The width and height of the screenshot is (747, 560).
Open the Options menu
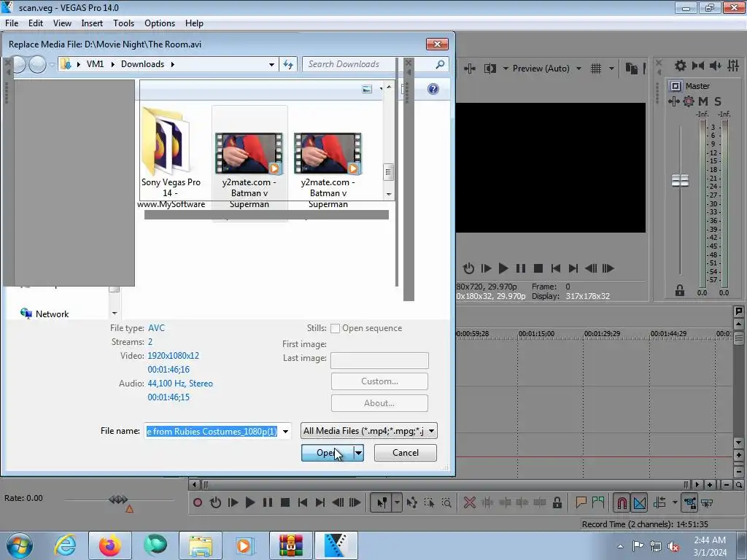(160, 23)
